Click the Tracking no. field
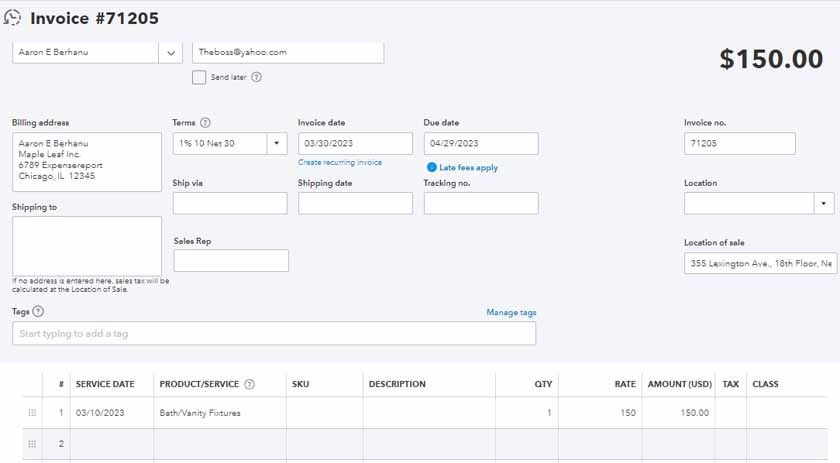 (481, 204)
